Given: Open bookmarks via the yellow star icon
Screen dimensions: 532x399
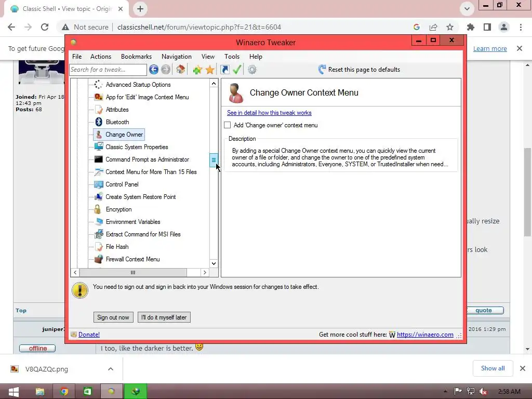Looking at the screenshot, I should 210,70.
